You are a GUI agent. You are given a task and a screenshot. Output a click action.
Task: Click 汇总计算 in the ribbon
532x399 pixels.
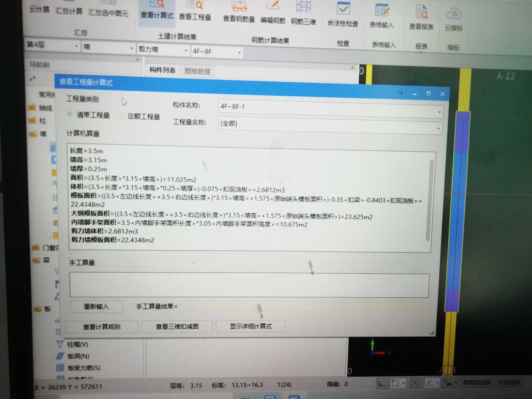[69, 11]
